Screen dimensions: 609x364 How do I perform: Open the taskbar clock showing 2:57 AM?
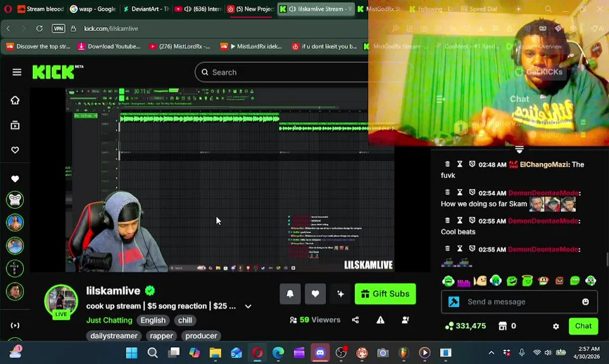[x=588, y=353]
